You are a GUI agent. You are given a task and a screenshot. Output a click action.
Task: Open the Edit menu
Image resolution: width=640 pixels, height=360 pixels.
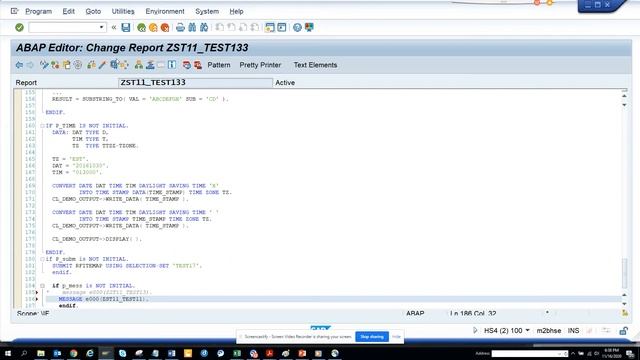tap(69, 11)
